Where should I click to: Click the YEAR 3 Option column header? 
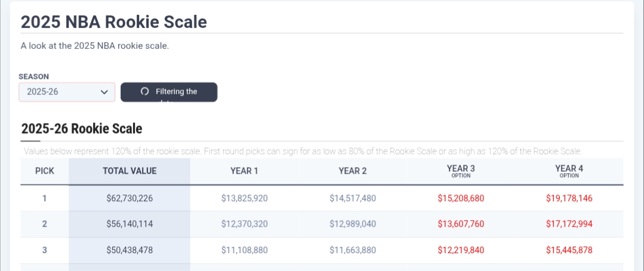tap(461, 171)
